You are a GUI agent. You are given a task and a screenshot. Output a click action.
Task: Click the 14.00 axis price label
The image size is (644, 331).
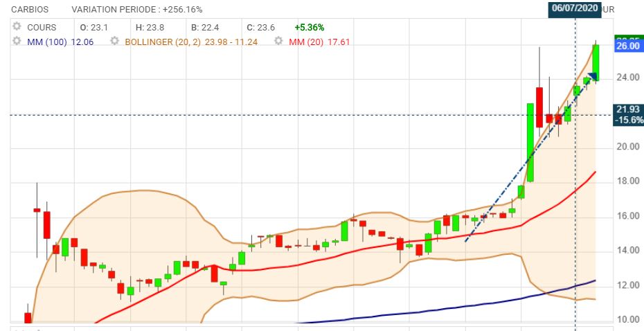point(628,251)
